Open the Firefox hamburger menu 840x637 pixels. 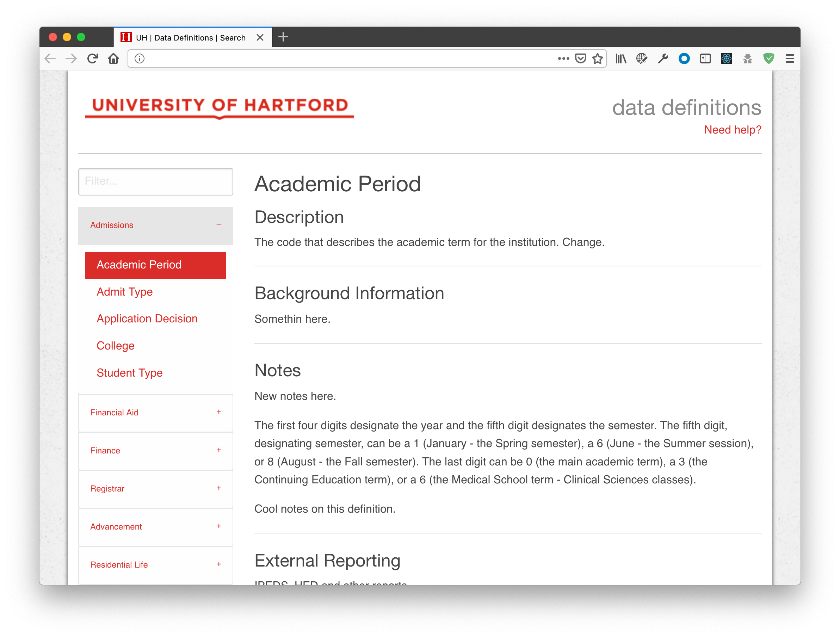790,59
